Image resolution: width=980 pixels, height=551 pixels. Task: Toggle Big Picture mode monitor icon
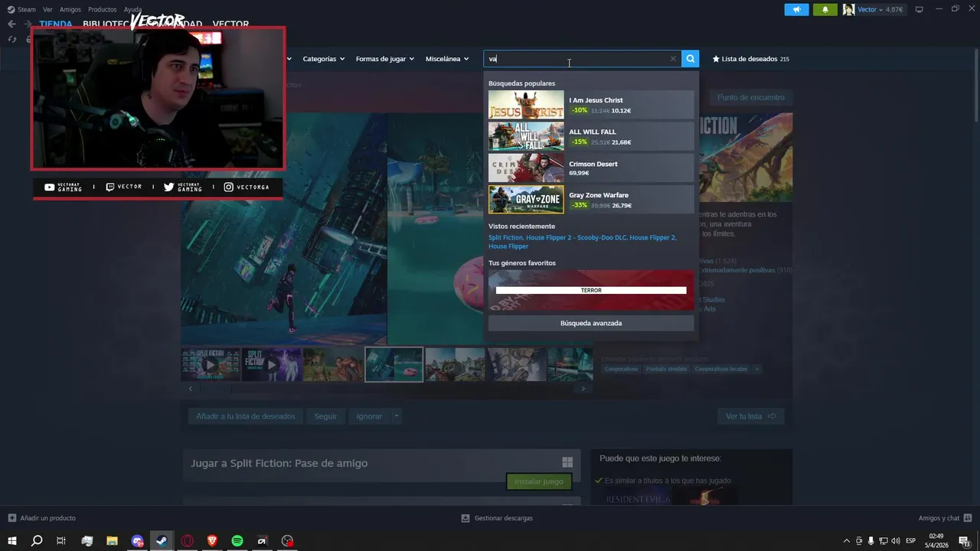920,10
